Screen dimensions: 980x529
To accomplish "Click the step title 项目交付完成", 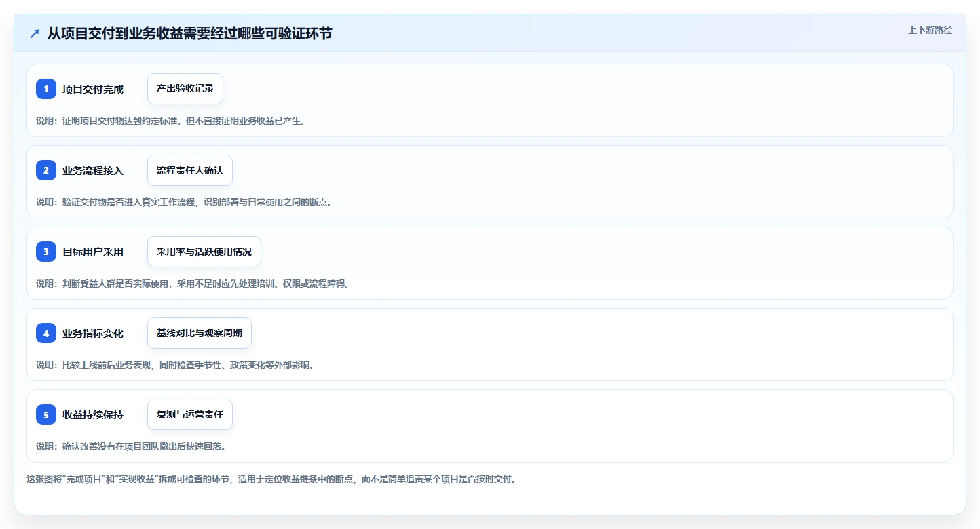I will (93, 89).
